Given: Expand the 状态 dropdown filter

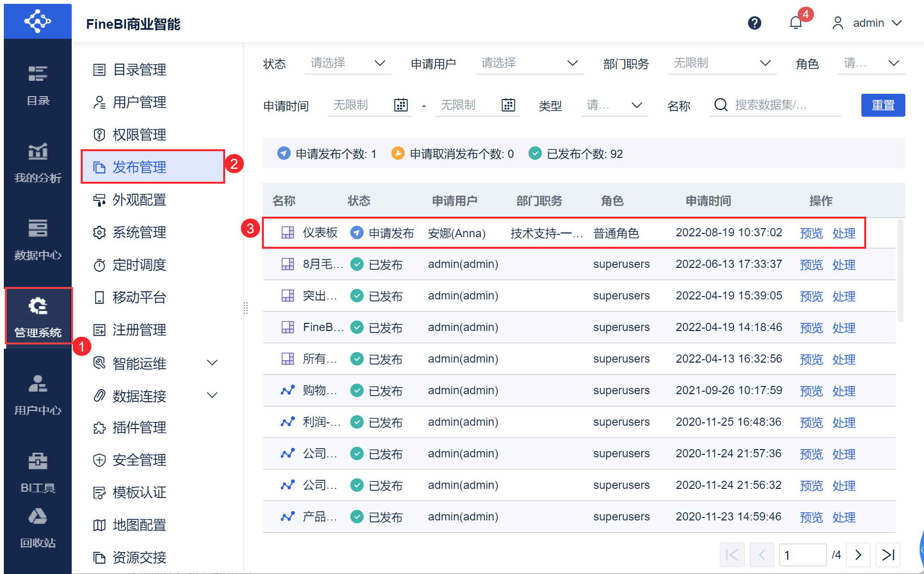Looking at the screenshot, I should click(348, 63).
